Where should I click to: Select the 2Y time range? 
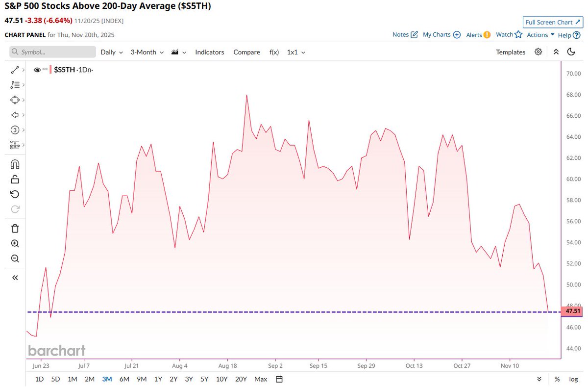click(x=173, y=379)
